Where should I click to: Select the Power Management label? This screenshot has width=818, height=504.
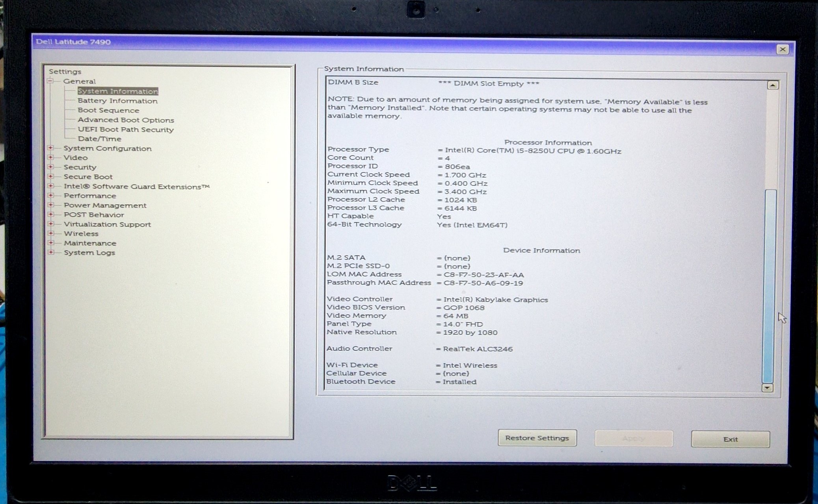click(x=105, y=205)
